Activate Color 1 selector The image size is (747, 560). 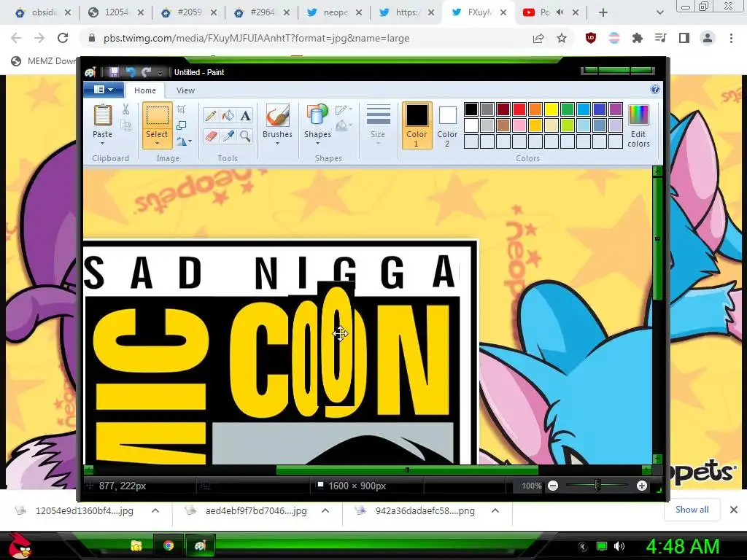[x=417, y=125]
